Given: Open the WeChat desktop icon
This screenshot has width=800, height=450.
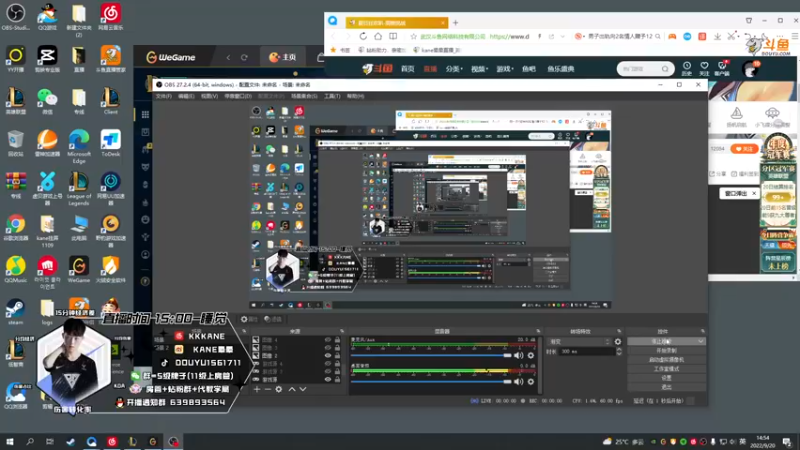Looking at the screenshot, I should (47, 101).
